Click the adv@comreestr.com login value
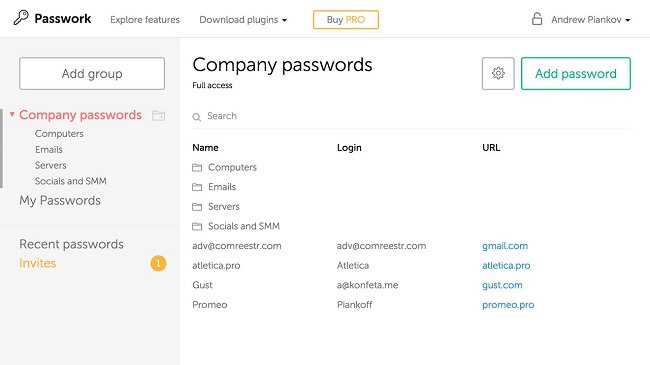650x365 pixels. [381, 246]
